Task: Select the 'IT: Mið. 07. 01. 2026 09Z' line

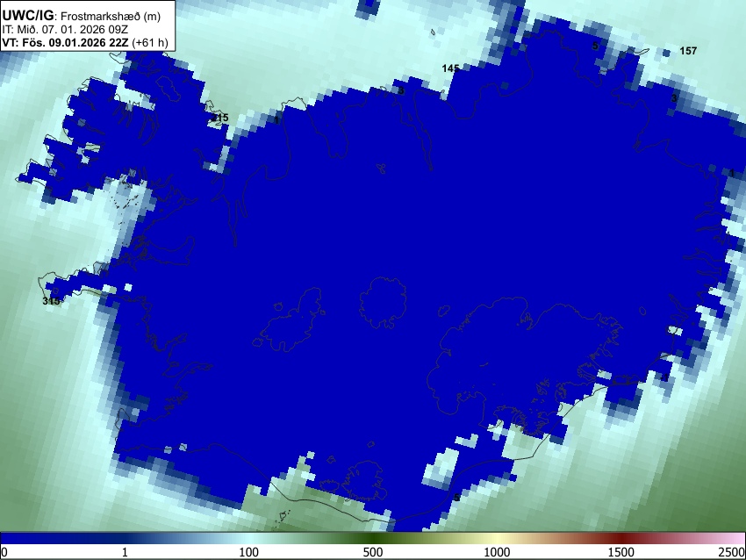Action: tap(65, 30)
